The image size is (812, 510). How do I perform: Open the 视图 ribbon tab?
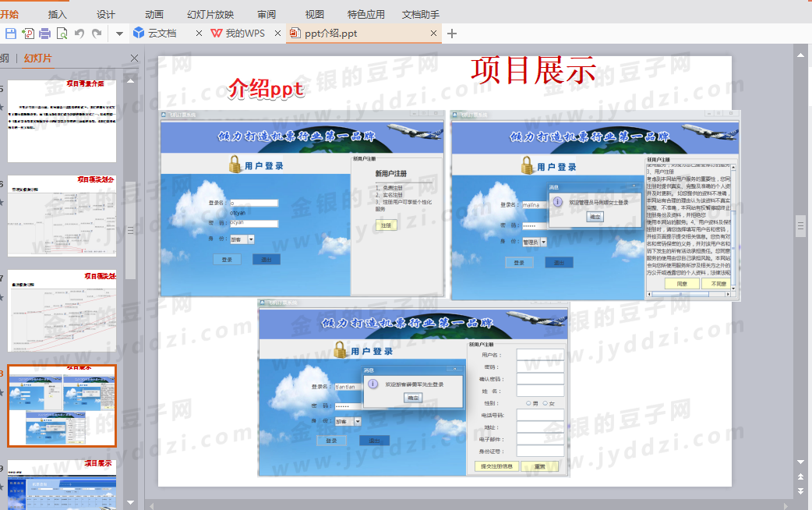(314, 15)
